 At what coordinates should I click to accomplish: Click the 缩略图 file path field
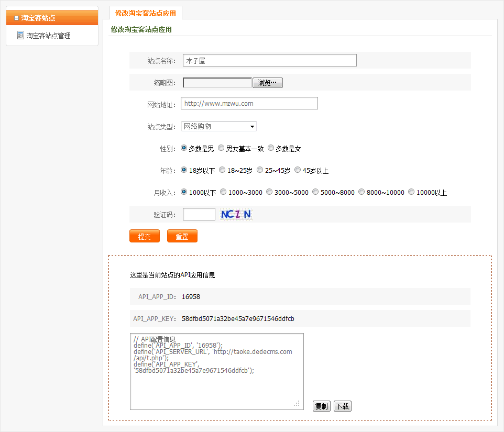pyautogui.click(x=217, y=83)
